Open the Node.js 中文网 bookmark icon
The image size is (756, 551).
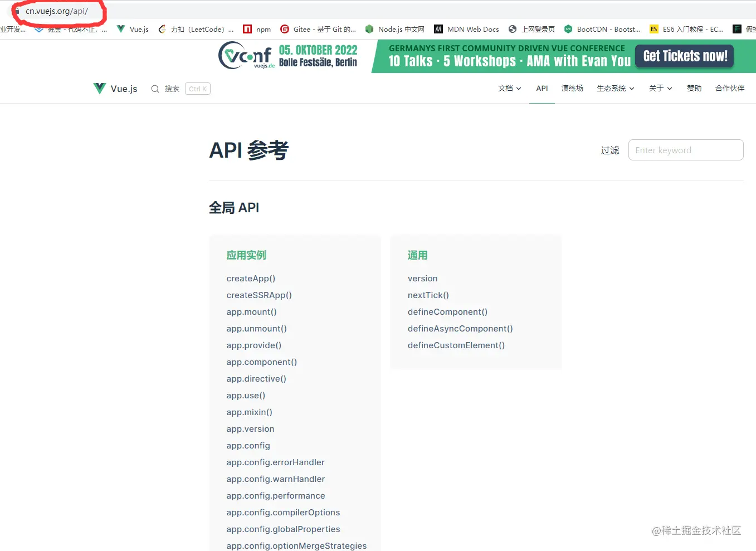368,28
